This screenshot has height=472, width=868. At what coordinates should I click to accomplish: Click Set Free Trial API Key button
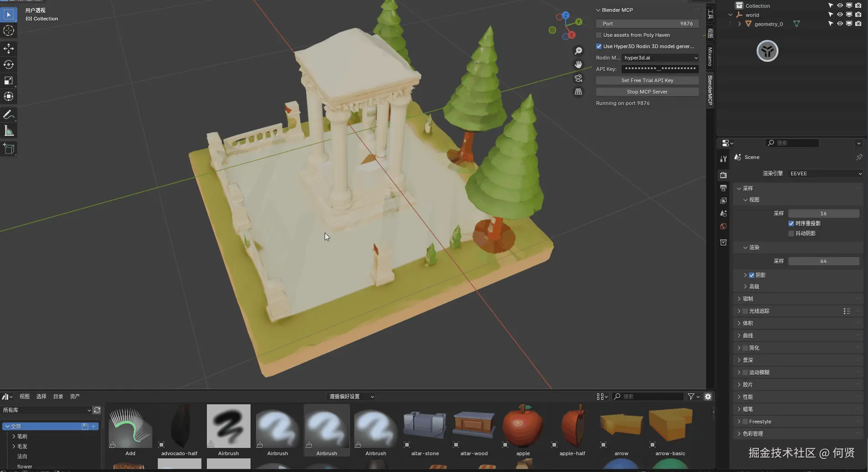(x=647, y=80)
